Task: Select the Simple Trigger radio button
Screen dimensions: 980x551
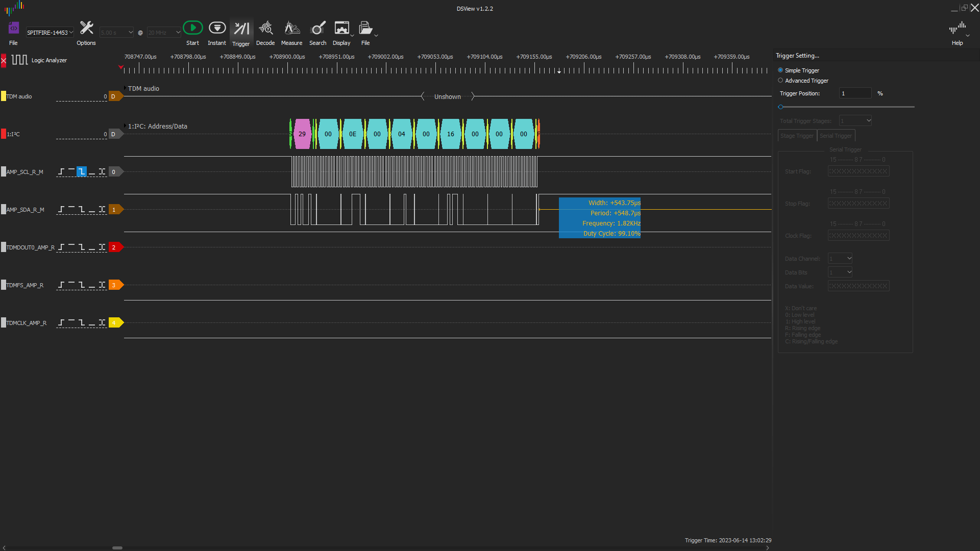Action: [780, 70]
